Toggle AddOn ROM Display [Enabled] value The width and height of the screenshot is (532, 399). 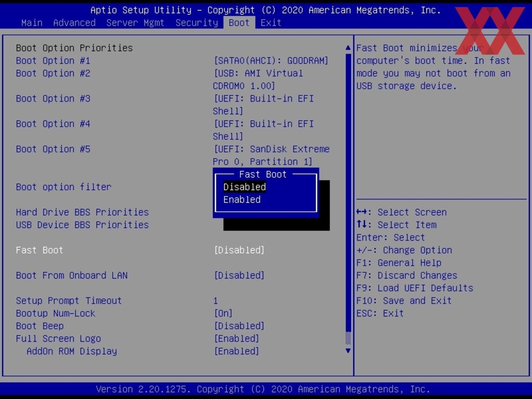(x=237, y=351)
